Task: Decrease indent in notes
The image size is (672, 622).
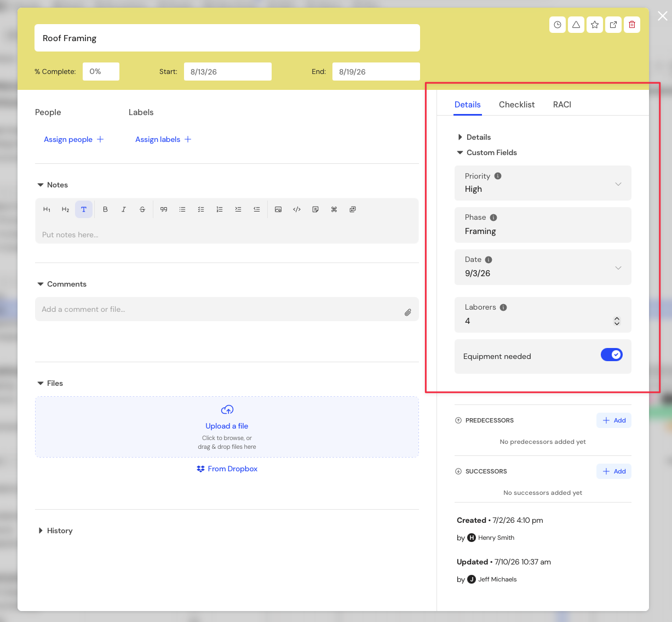Action: point(257,209)
